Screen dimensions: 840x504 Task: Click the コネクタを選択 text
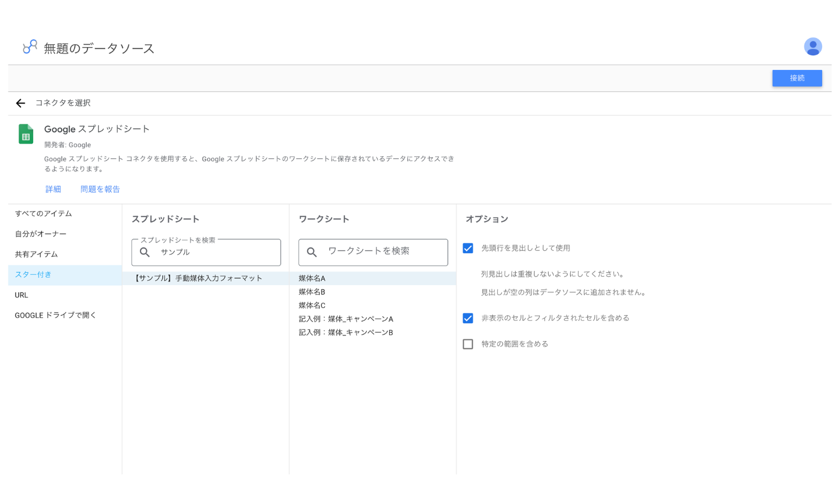point(63,103)
